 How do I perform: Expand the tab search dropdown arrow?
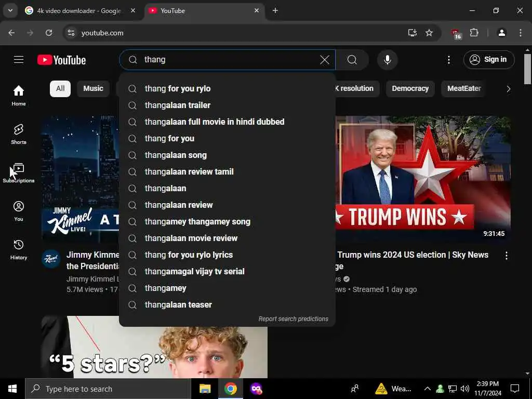[10, 10]
